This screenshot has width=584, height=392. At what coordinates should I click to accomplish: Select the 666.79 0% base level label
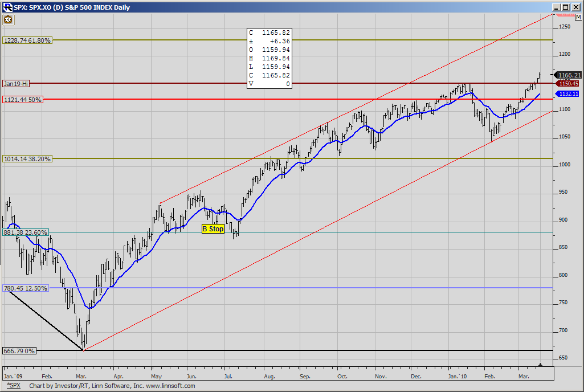tap(19, 351)
